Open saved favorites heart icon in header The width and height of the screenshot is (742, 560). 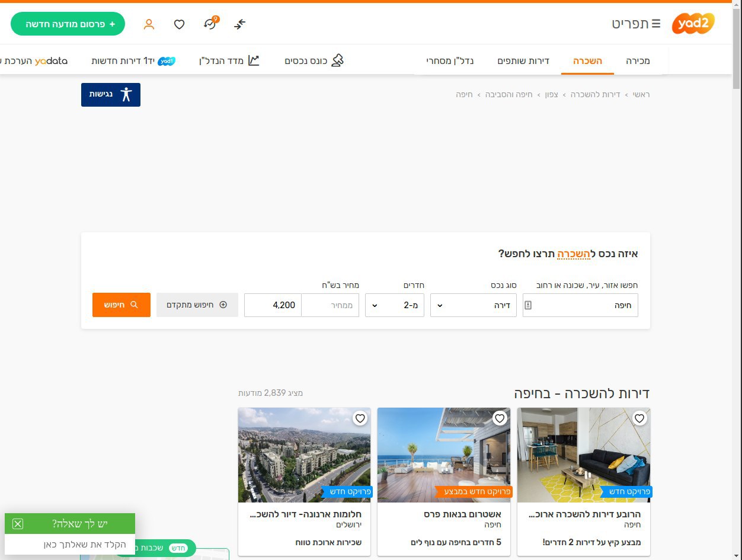click(179, 24)
